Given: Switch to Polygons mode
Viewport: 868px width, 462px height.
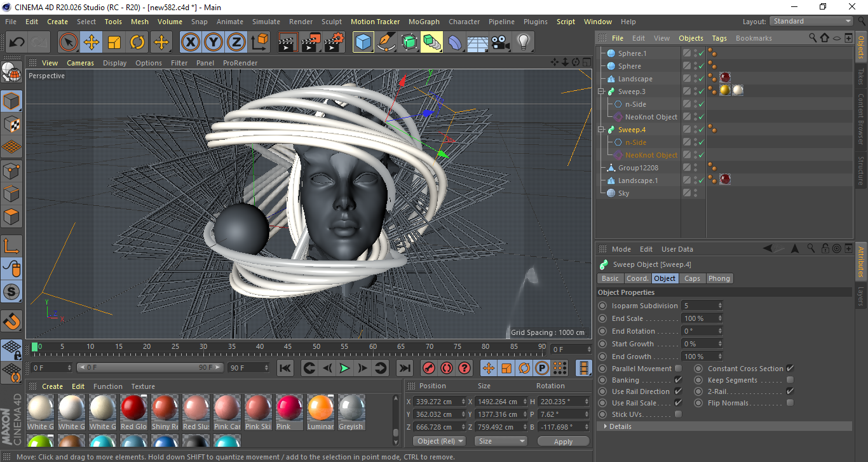Looking at the screenshot, I should pyautogui.click(x=12, y=217).
